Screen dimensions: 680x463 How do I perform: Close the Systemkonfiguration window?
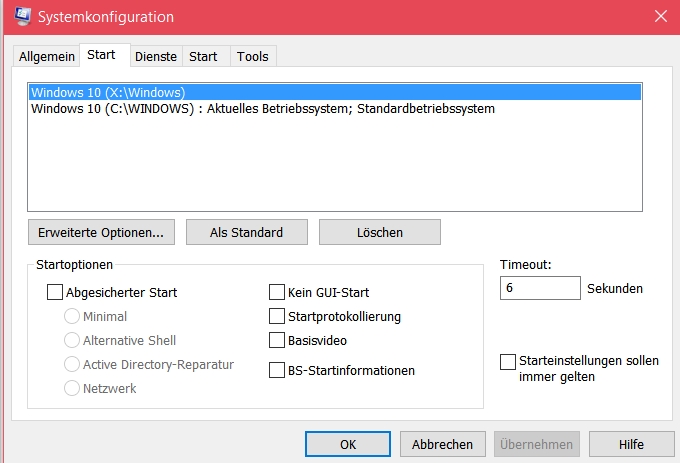click(660, 16)
